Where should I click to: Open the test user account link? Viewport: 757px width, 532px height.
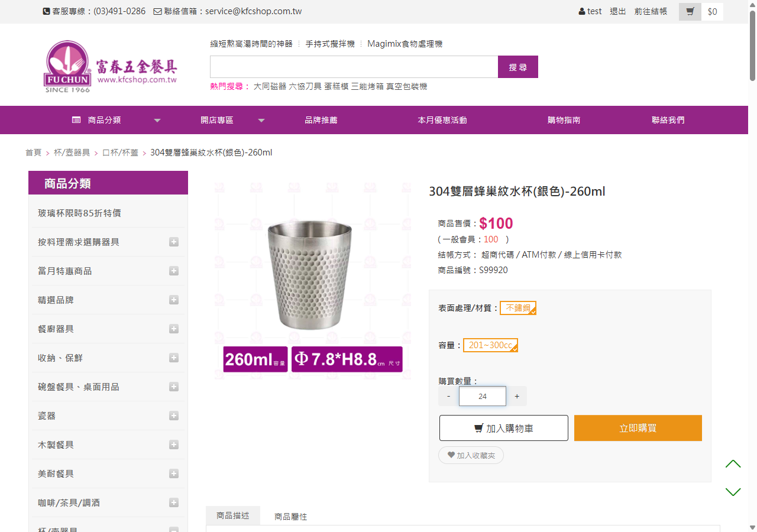(590, 11)
